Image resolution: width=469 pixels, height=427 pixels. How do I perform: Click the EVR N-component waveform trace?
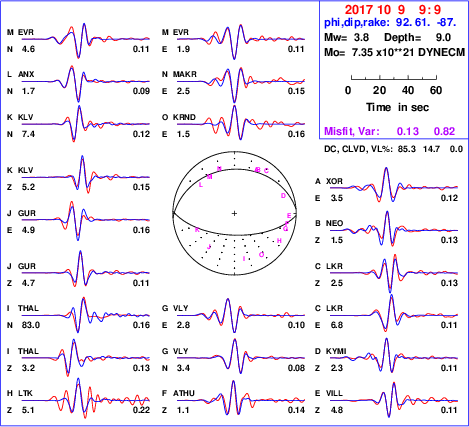pyautogui.click(x=86, y=41)
